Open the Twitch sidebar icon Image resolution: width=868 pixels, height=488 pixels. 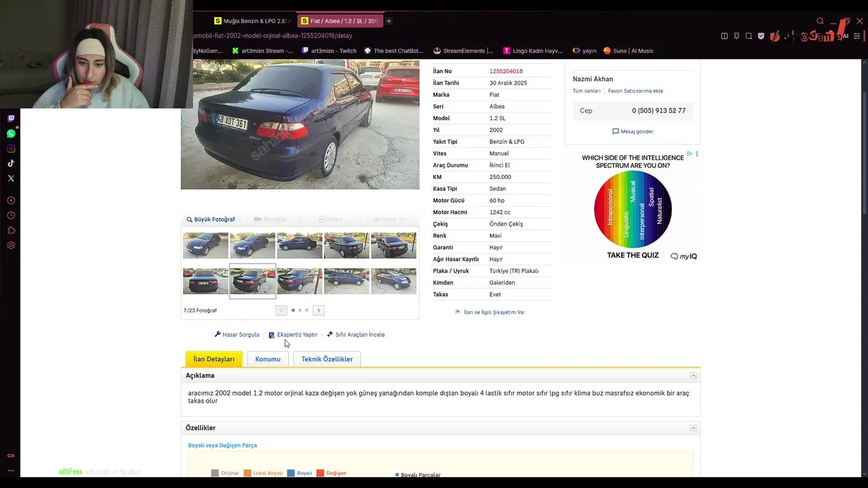(11, 119)
